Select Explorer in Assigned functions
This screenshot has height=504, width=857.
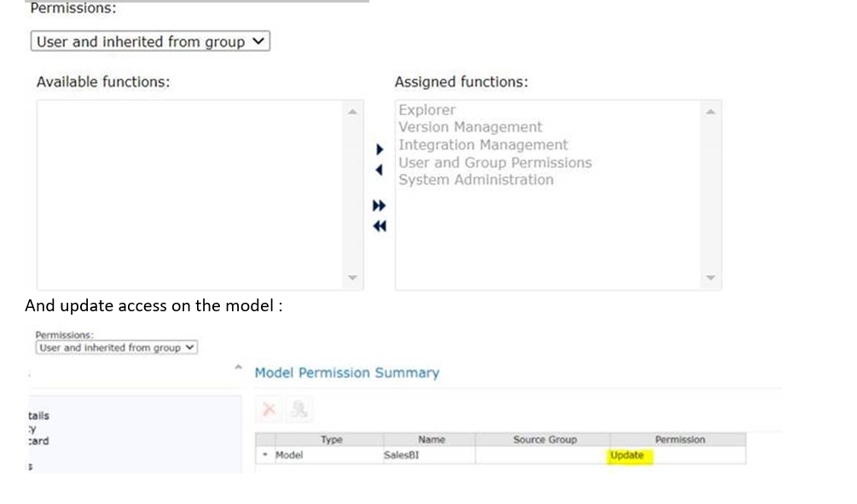[x=427, y=110]
